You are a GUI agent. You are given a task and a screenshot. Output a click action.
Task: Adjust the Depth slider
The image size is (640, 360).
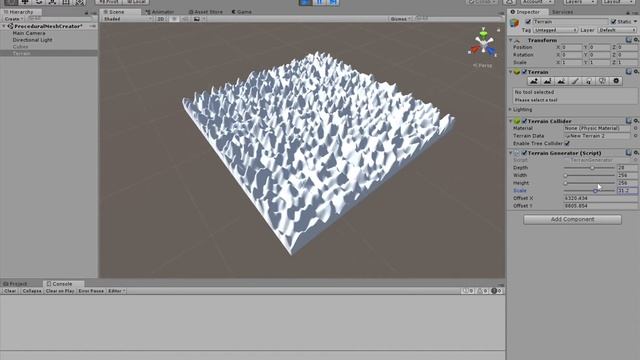tap(589, 168)
